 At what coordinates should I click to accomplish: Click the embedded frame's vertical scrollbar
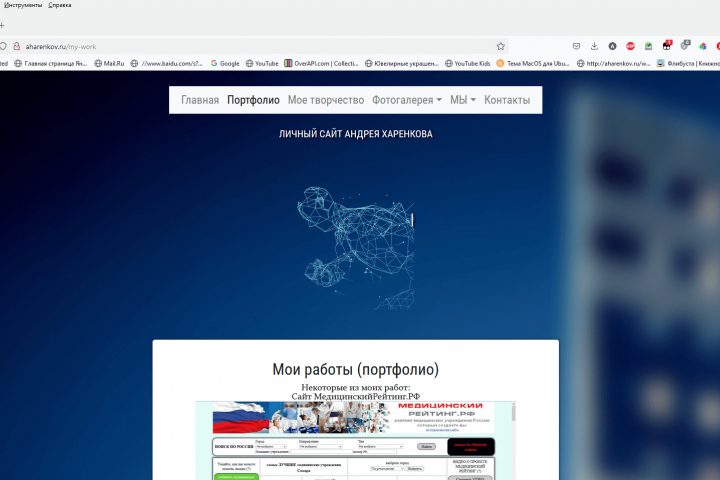(x=513, y=440)
